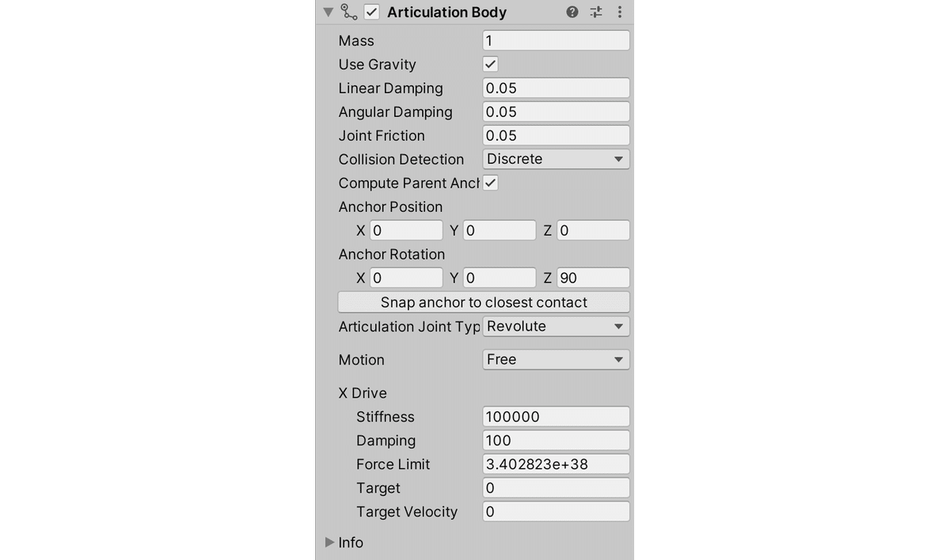Select the Joint Friction field
This screenshot has height=560, width=950.
tap(555, 135)
